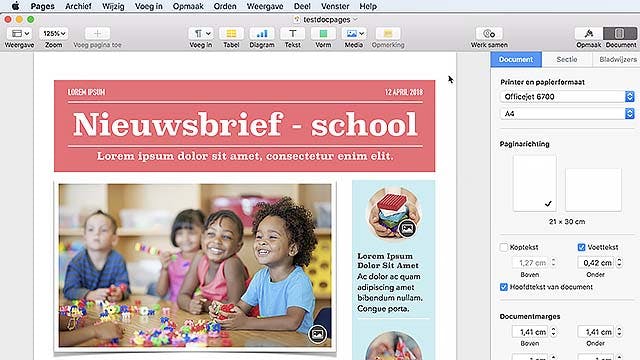Viewport: 640px width, 360px height.
Task: Insert a chart with the Diagram icon
Action: click(262, 33)
